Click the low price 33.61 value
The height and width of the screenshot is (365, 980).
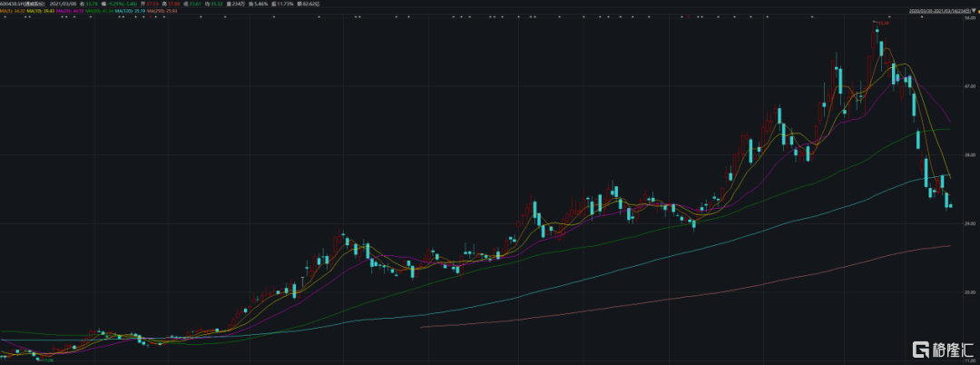pos(195,4)
